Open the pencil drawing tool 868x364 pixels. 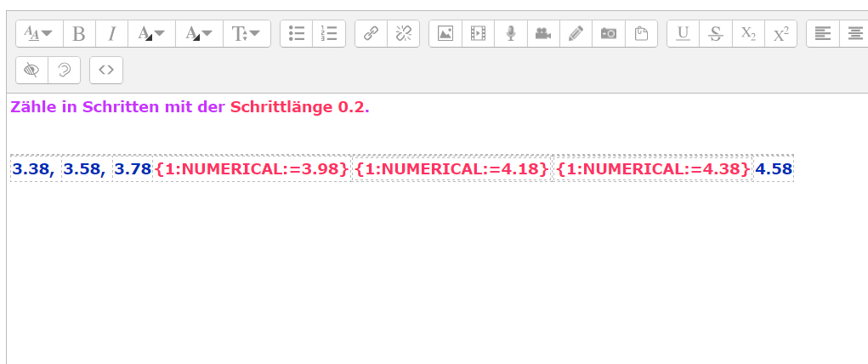click(576, 34)
